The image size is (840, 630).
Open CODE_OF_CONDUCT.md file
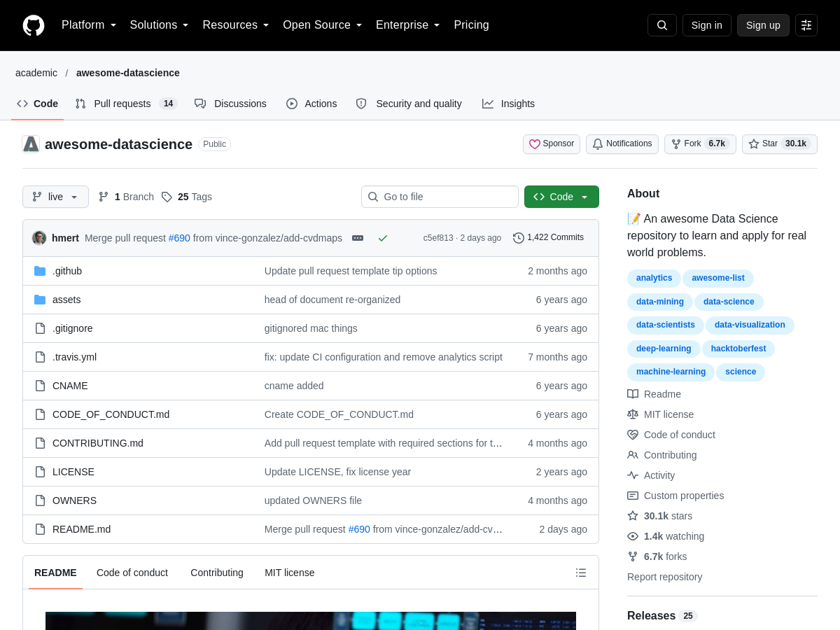[x=111, y=414]
